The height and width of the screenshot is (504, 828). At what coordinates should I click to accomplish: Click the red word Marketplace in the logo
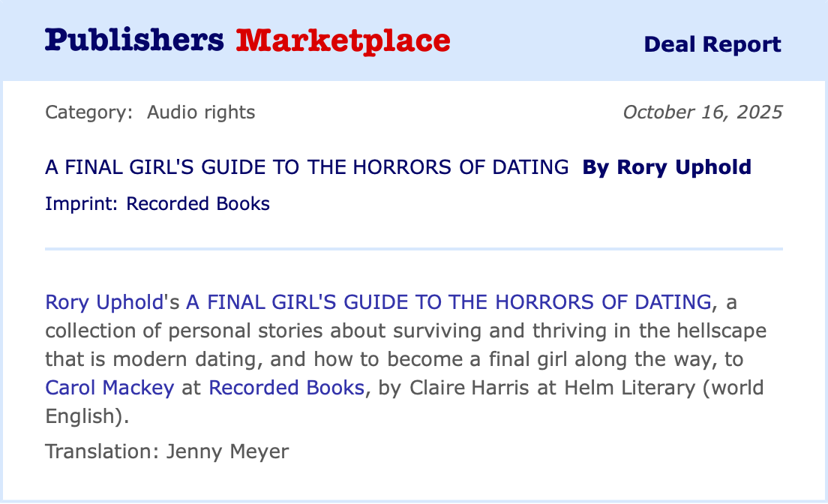click(x=343, y=40)
